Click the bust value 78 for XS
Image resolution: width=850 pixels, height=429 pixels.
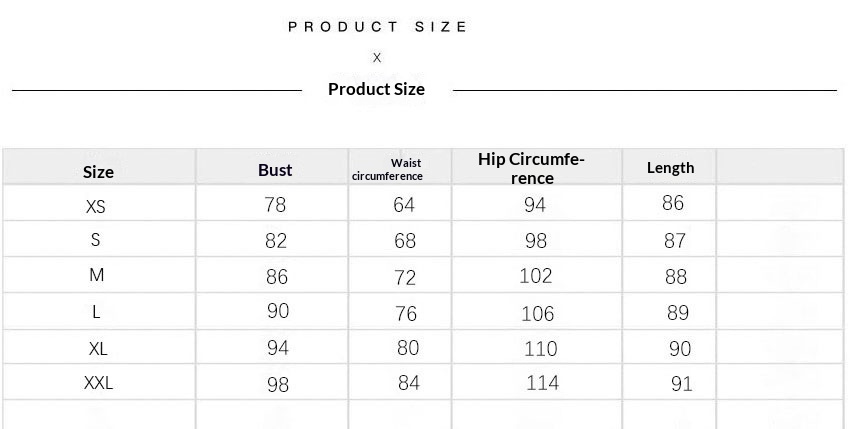tap(275, 205)
